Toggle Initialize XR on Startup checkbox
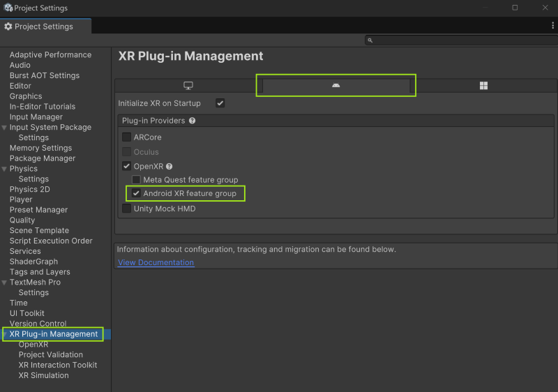558x392 pixels. [220, 103]
